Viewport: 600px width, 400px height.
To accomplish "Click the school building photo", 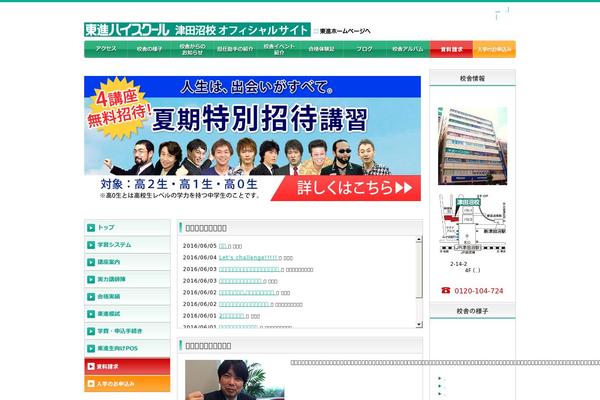I will coord(473,146).
